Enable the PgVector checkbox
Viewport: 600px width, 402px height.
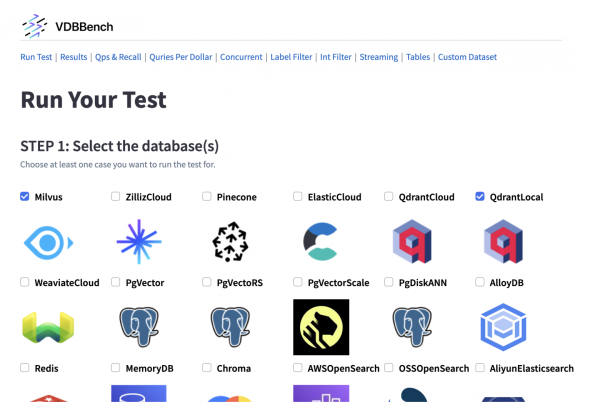coord(116,283)
